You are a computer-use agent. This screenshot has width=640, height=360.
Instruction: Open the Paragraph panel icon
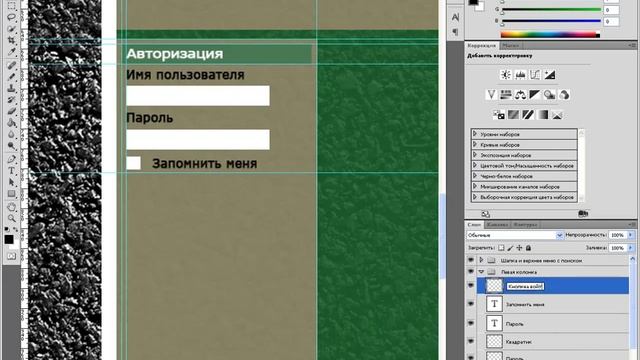455,31
